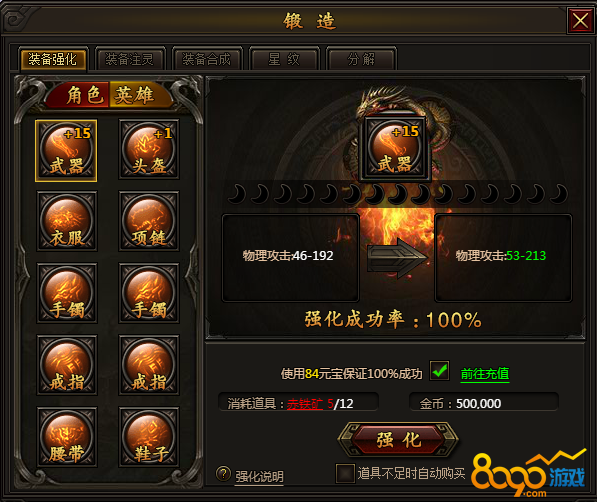The height and width of the screenshot is (502, 597).
Task: Uncheck the 84元宝 guarantee success checkbox
Action: (x=440, y=371)
